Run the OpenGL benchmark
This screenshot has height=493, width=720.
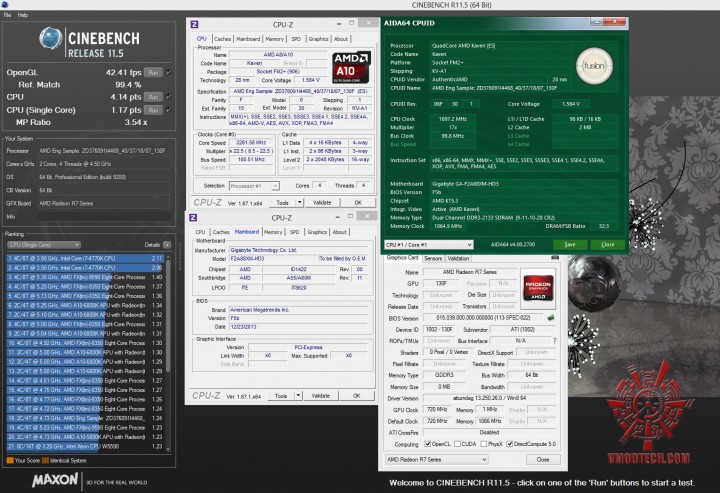tap(153, 73)
